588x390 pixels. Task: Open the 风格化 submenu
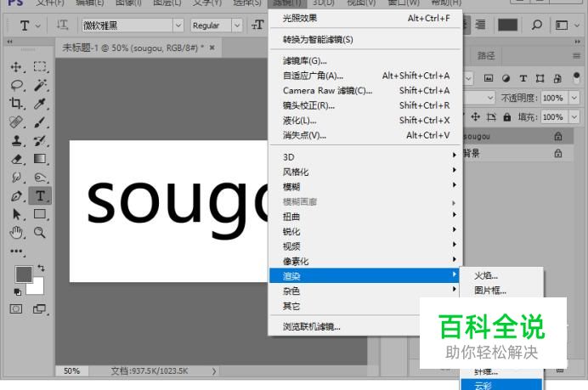pos(365,172)
